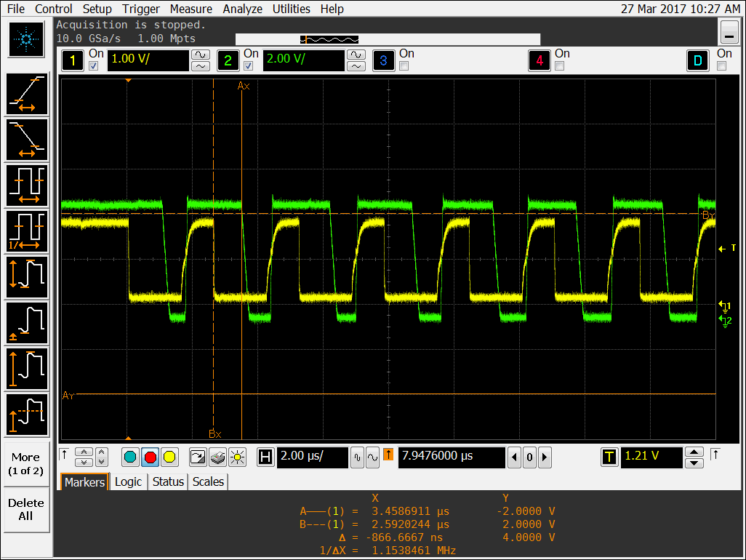Click the teal Run acquisition button
Screen dimensions: 746x560
130,457
